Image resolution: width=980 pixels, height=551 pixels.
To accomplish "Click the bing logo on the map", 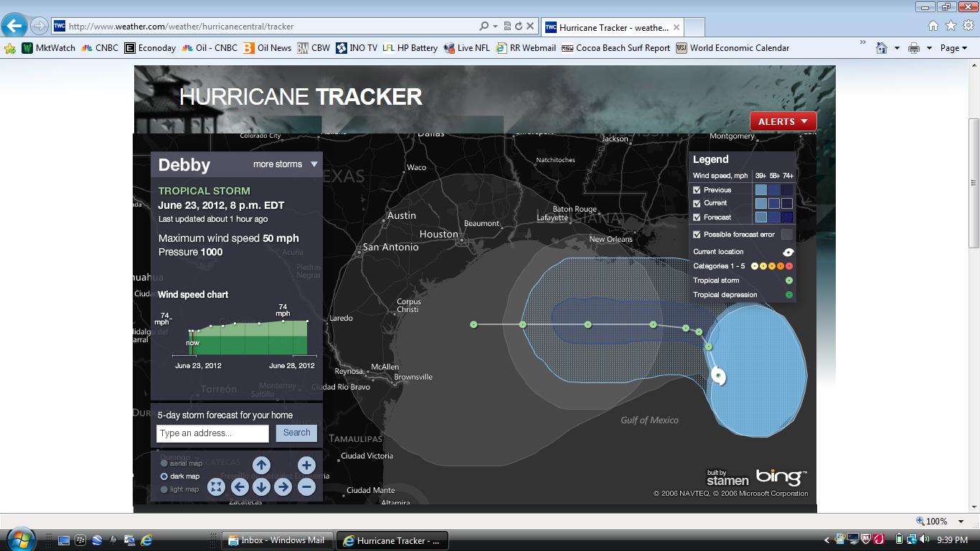I will (x=781, y=476).
